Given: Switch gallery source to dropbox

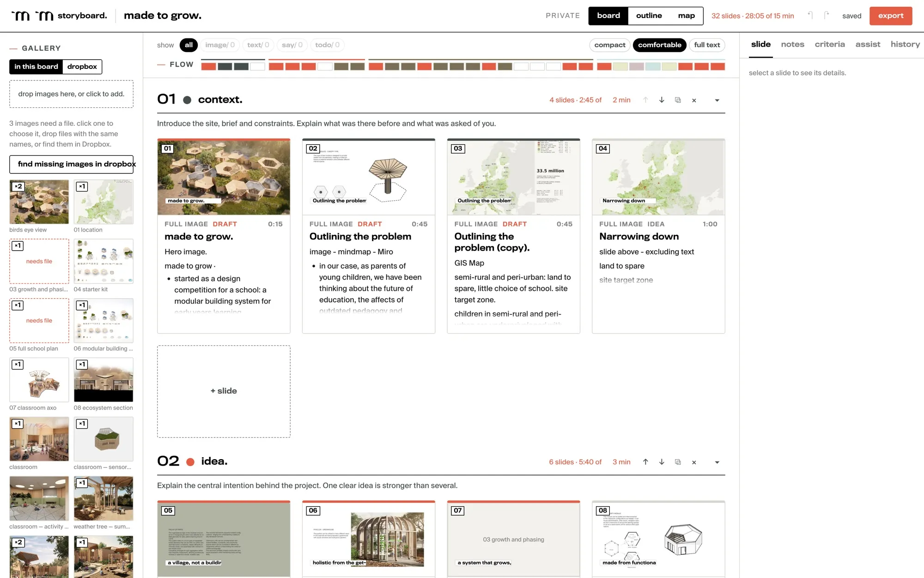Looking at the screenshot, I should [x=82, y=67].
